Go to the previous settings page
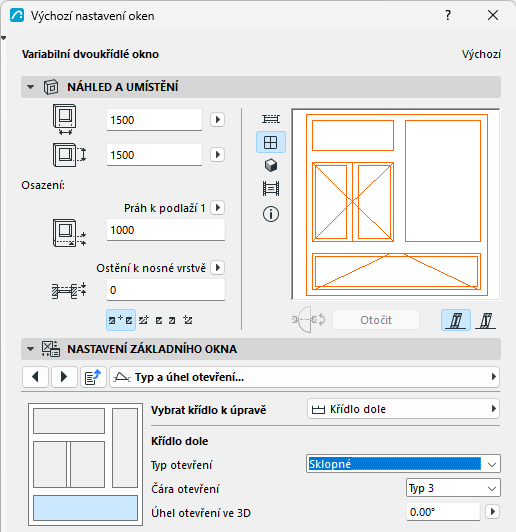 pos(36,377)
